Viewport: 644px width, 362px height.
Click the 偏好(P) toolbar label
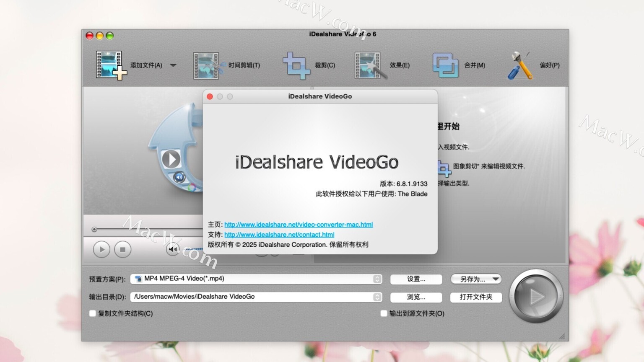pos(550,65)
